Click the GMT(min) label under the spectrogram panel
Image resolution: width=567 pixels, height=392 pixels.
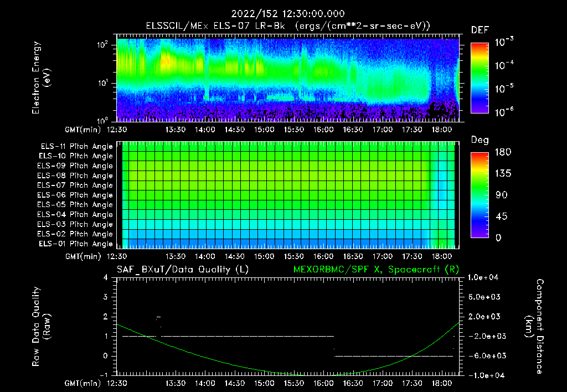pyautogui.click(x=83, y=130)
